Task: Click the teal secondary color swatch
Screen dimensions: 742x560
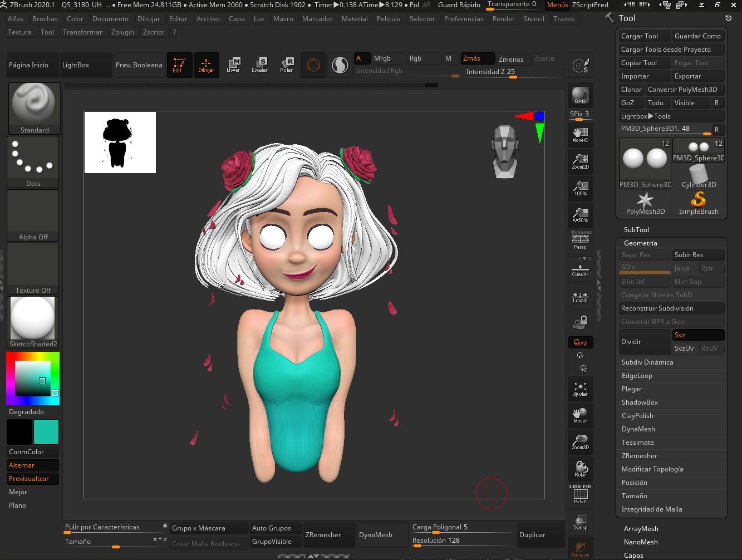Action: [46, 432]
